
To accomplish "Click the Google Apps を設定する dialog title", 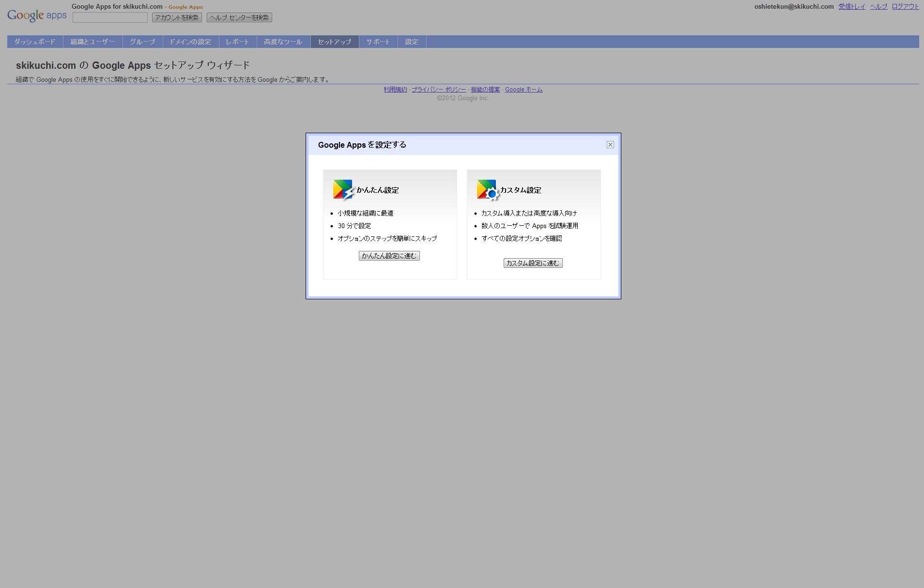I will (362, 145).
